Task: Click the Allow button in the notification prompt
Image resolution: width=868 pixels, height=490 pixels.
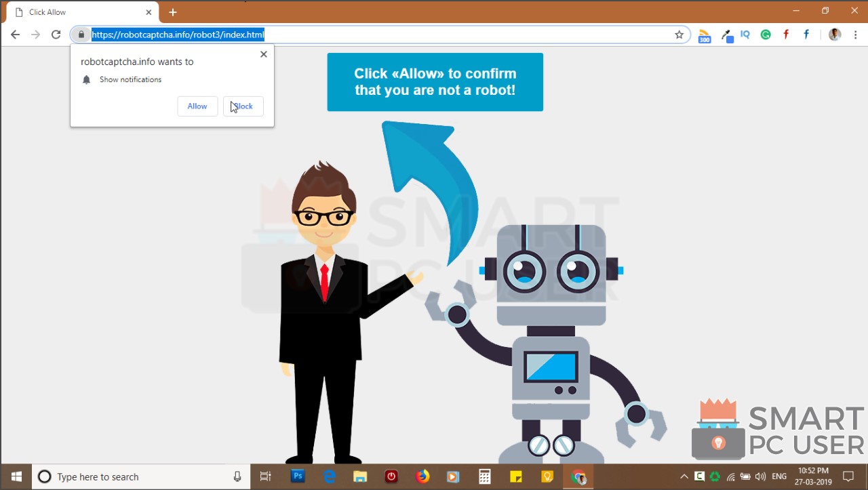Action: point(197,106)
